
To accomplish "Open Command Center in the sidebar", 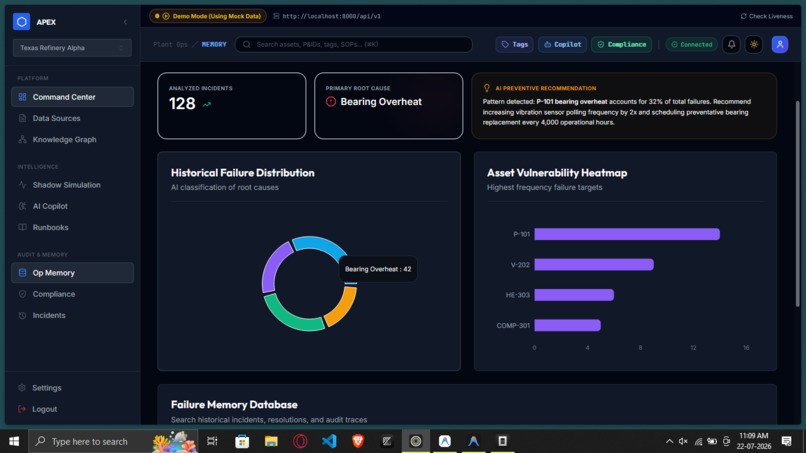I will (72, 97).
